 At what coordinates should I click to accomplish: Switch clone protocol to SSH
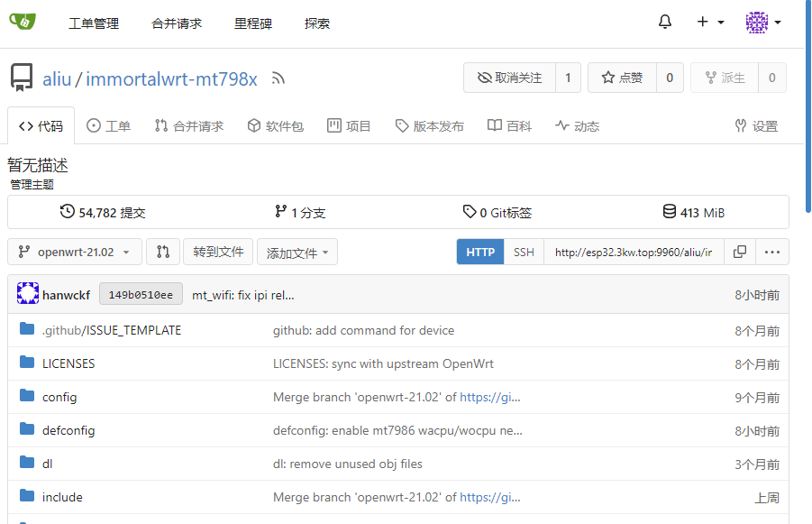(x=524, y=252)
